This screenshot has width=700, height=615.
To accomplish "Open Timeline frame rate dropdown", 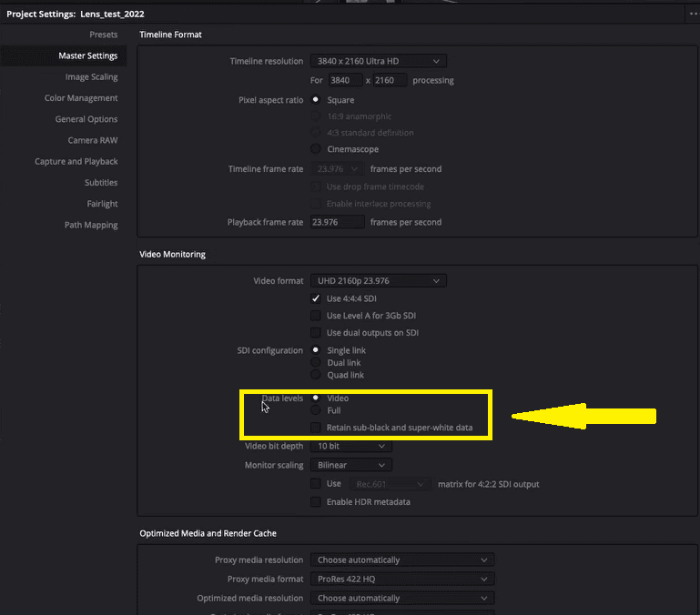I will tap(338, 169).
